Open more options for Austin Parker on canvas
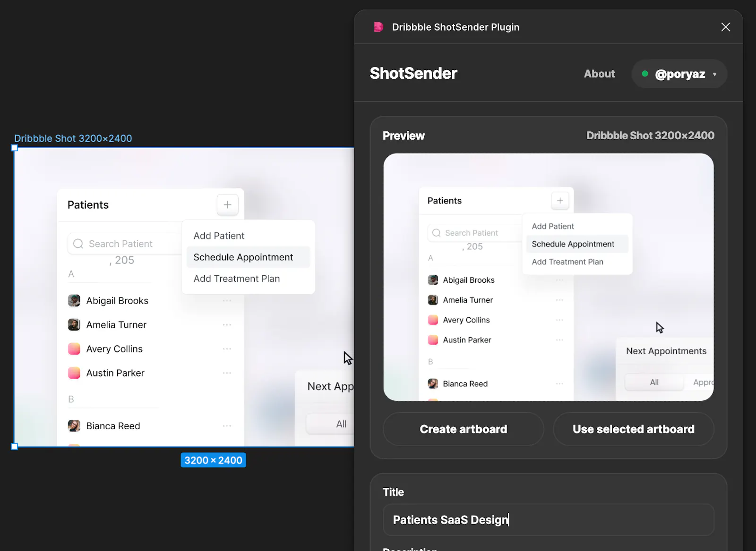This screenshot has width=756, height=551. [227, 373]
